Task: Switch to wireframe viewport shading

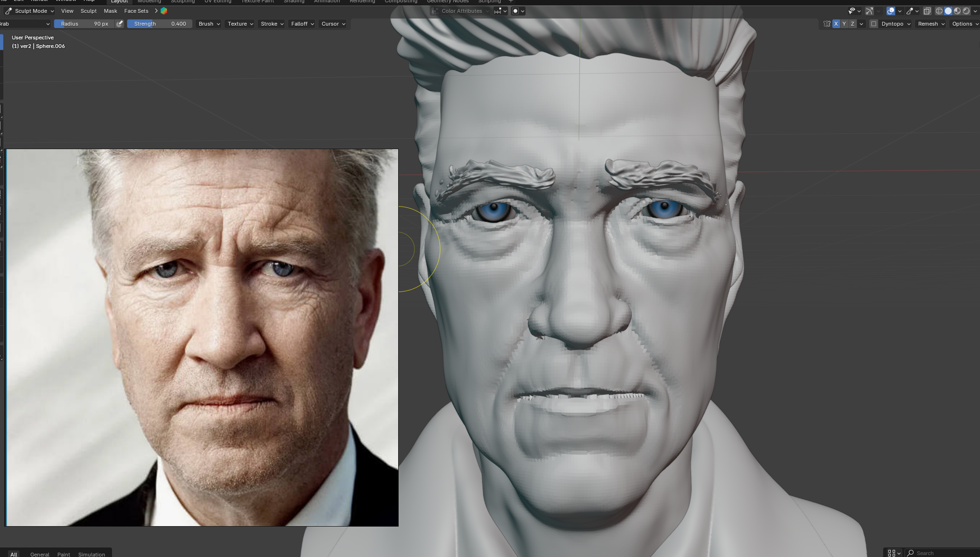Action: pos(939,11)
